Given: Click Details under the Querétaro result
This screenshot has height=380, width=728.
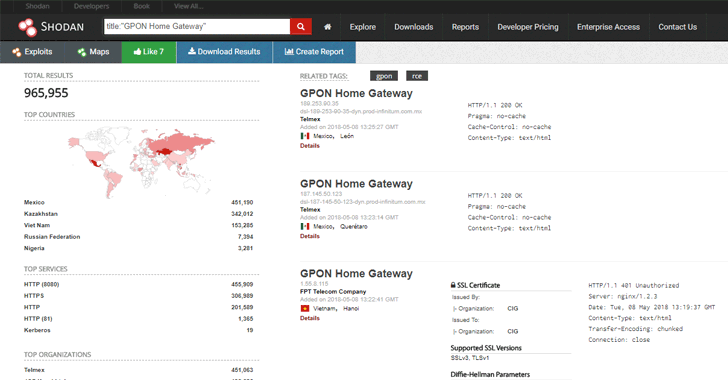Looking at the screenshot, I should click(310, 236).
